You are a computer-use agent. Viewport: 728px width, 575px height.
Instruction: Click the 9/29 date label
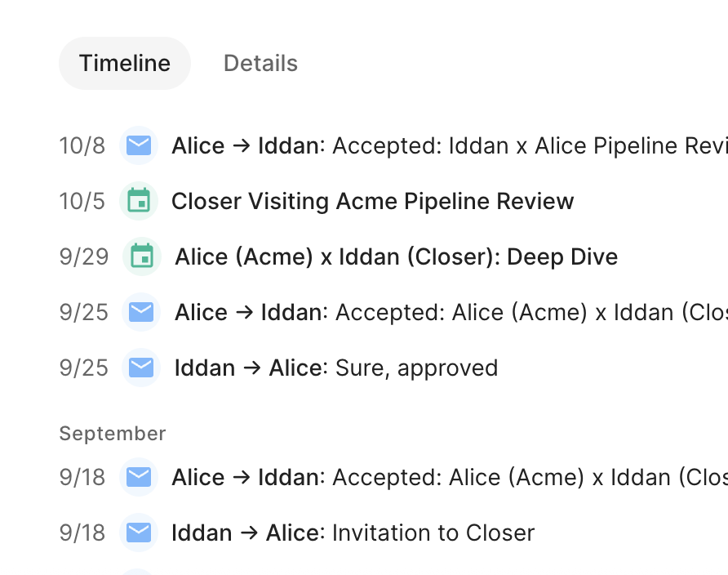[83, 256]
